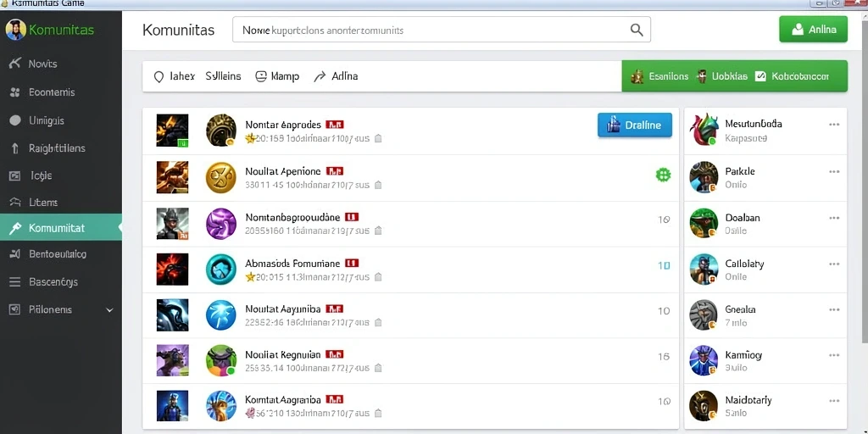Click the Kamiiog member avatar
This screenshot has width=868, height=434.
[704, 360]
